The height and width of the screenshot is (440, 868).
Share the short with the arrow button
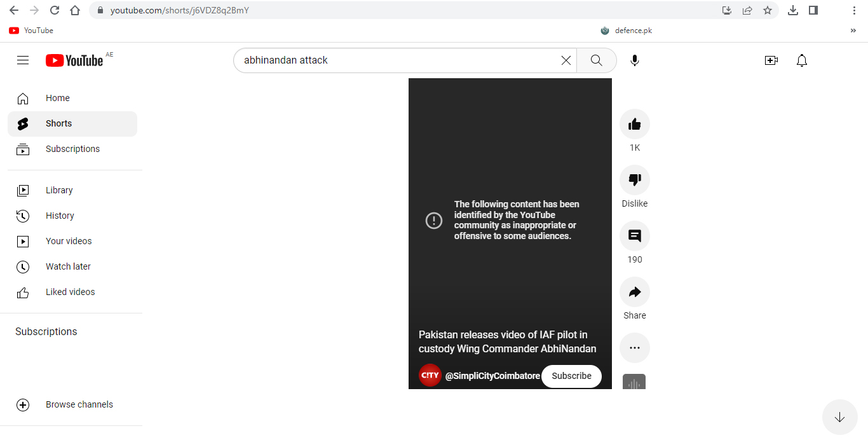635,292
